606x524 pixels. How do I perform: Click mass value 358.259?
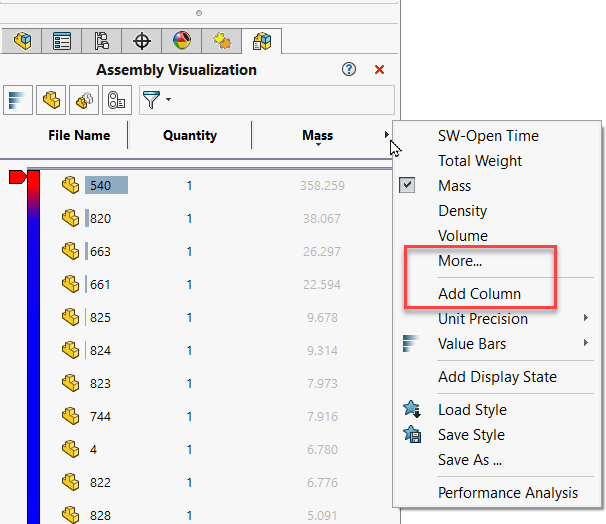click(x=322, y=186)
